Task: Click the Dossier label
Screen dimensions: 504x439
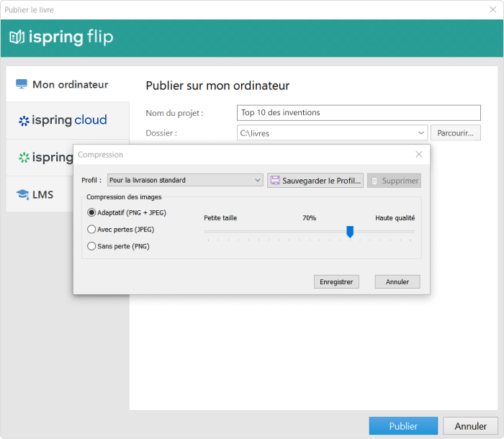Action: click(161, 133)
